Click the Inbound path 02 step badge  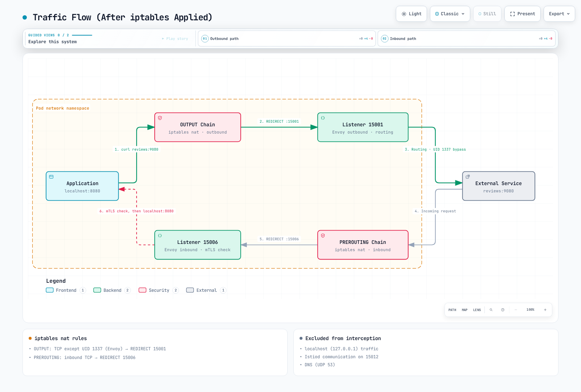click(x=385, y=38)
